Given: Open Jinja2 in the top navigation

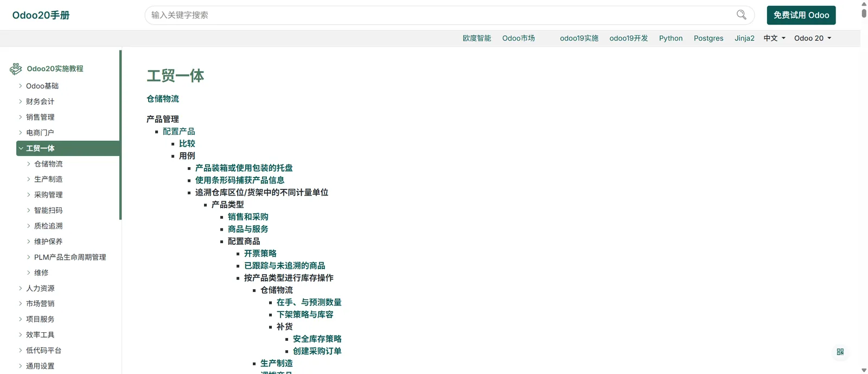Looking at the screenshot, I should pos(744,38).
